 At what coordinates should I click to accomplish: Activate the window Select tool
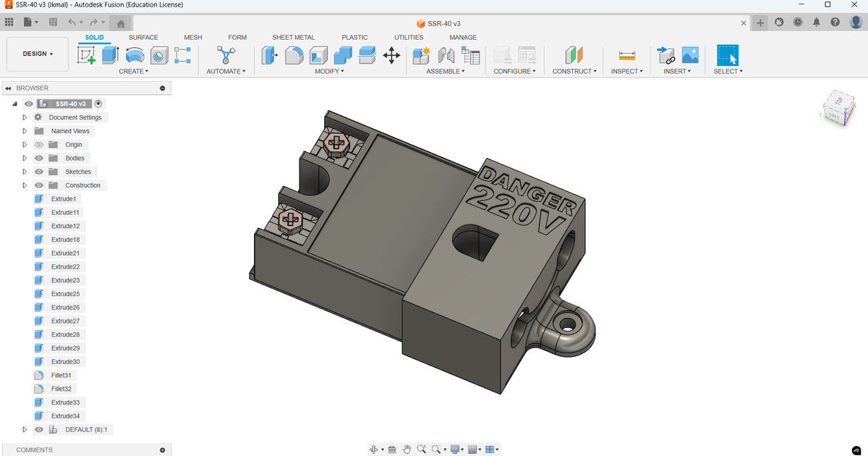727,55
